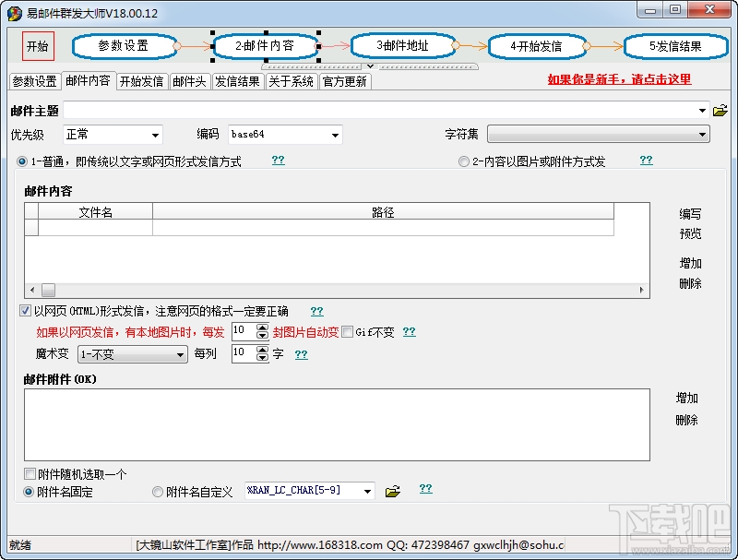Screen dimensions: 738x560
Task: Switch to the 关于系统 tab
Action: pos(292,81)
